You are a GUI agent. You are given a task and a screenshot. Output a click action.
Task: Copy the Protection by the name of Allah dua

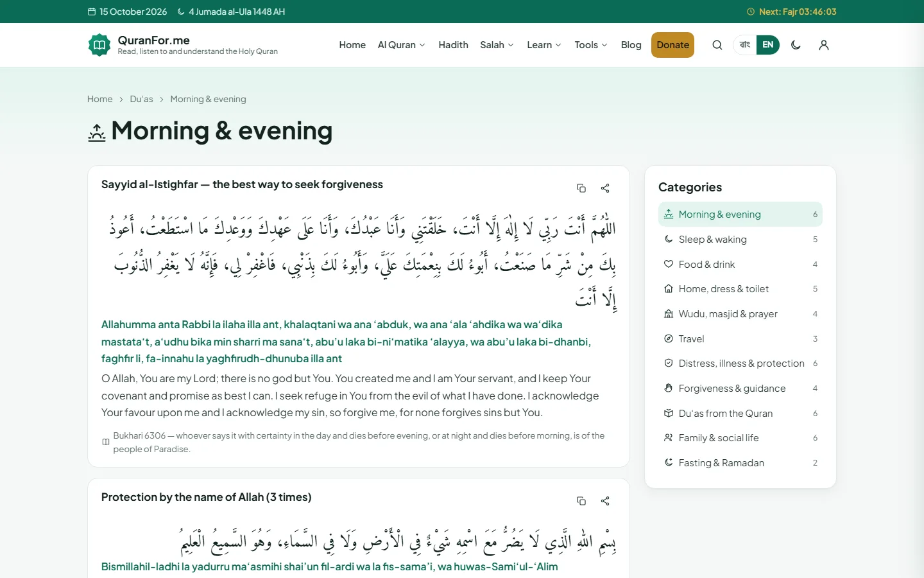tap(581, 501)
